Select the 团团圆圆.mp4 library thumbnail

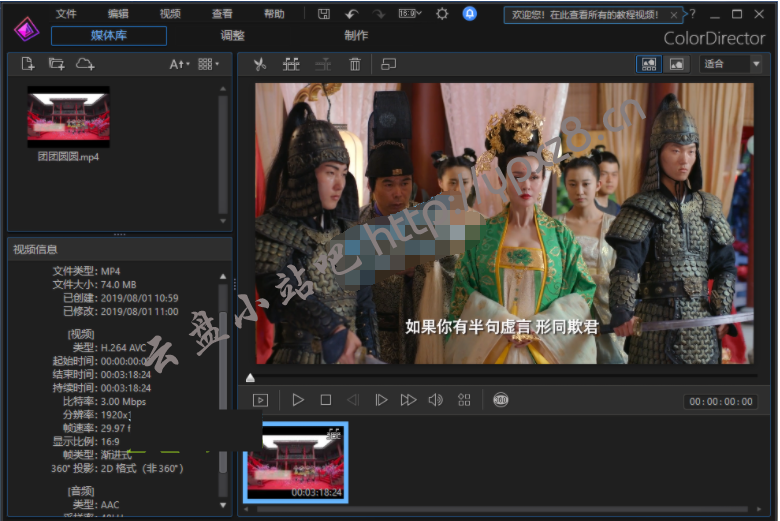click(x=68, y=117)
